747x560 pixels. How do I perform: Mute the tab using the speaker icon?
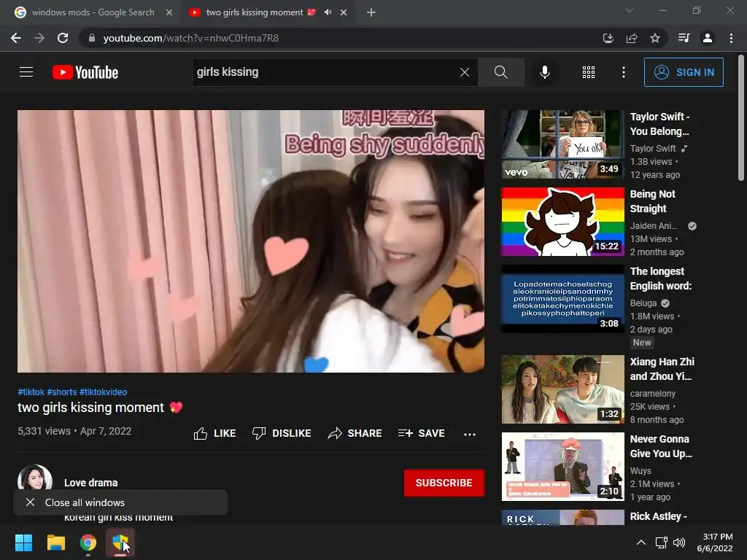328,12
